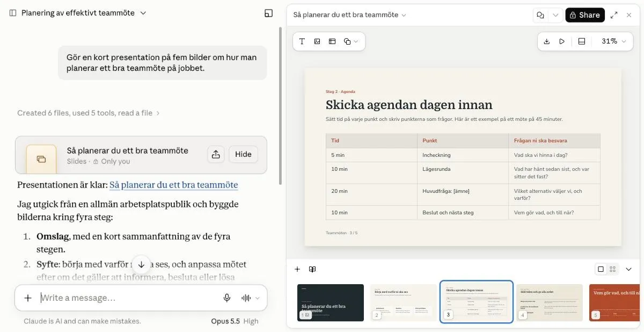644x332 pixels.
Task: Click the slide subtitle beginning 'Sätt tid på varje punkt'
Action: pyautogui.click(x=444, y=119)
